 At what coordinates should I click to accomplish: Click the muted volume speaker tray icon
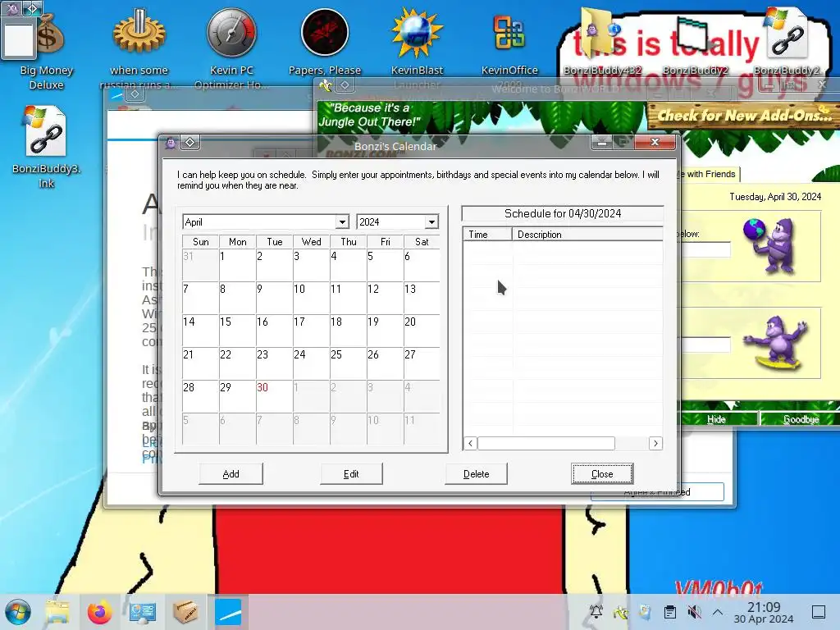694,612
